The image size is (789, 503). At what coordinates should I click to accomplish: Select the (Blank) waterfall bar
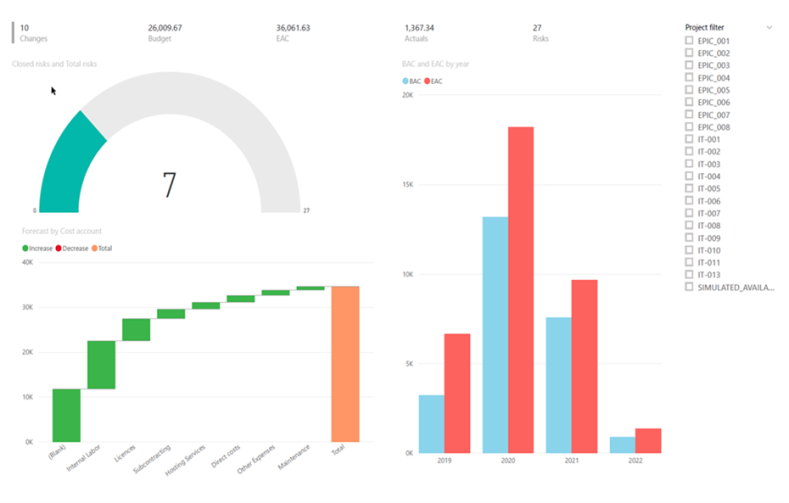(66, 415)
